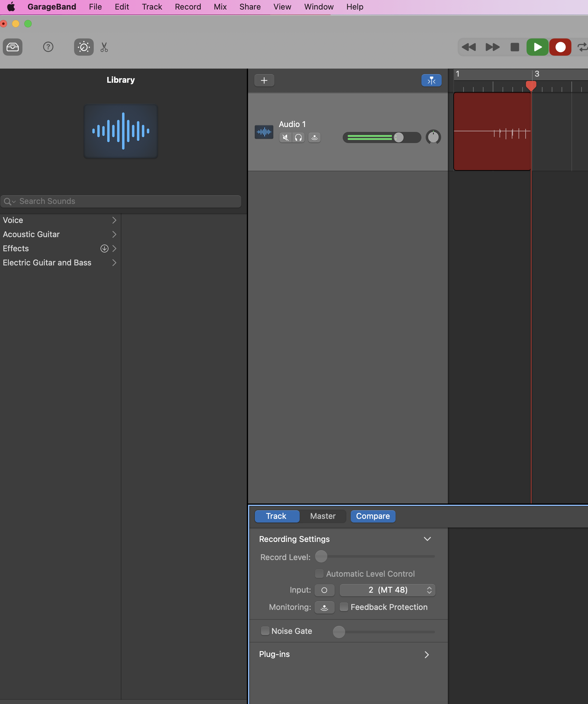This screenshot has width=588, height=704.
Task: Toggle the Cycle loop button
Action: (582, 47)
